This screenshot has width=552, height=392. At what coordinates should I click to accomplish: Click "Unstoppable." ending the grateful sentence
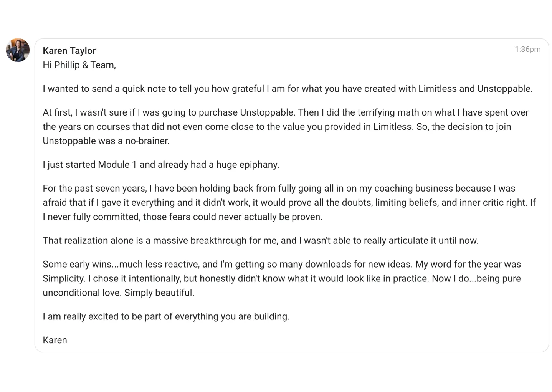click(504, 89)
